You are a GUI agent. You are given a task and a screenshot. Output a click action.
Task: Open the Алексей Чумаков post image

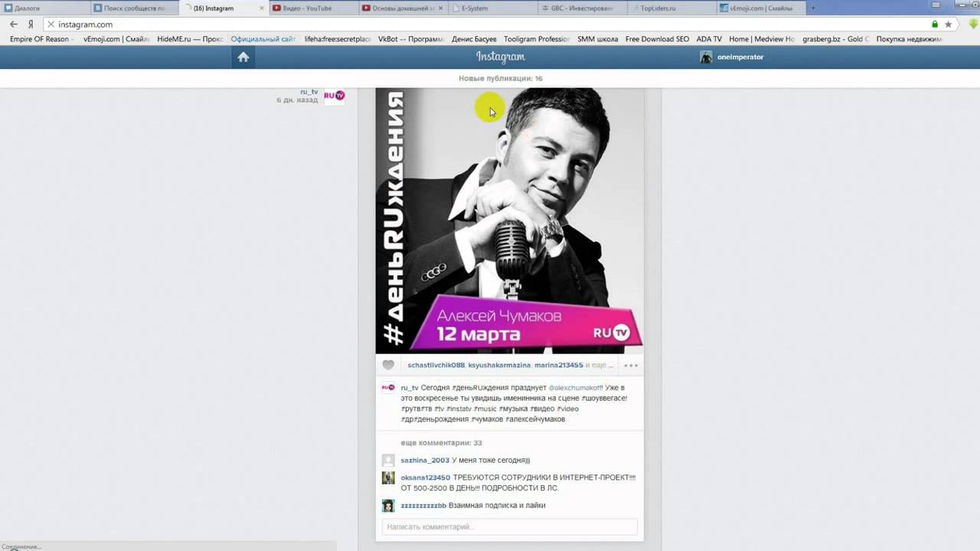click(x=509, y=220)
